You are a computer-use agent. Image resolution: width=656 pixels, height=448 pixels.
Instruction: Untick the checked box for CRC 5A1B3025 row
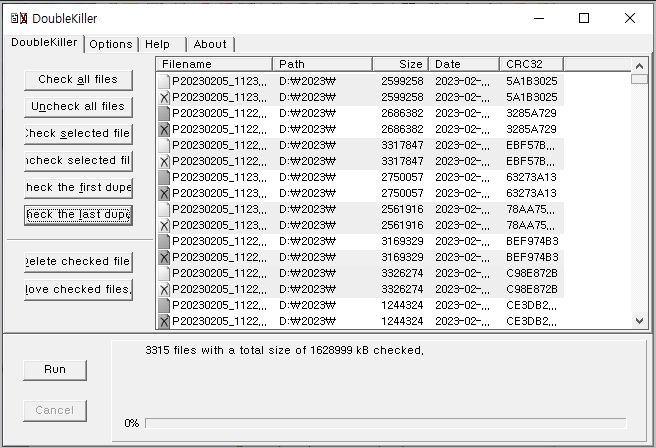click(164, 97)
